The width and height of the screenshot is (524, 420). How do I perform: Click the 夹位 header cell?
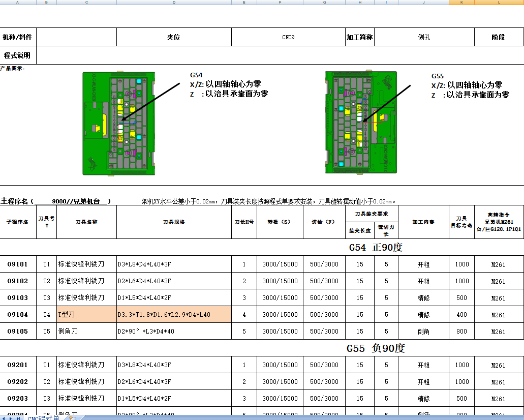click(x=174, y=36)
